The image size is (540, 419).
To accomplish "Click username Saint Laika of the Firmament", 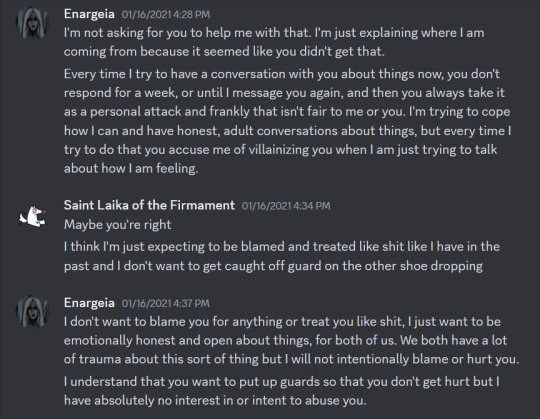I will click(x=149, y=206).
